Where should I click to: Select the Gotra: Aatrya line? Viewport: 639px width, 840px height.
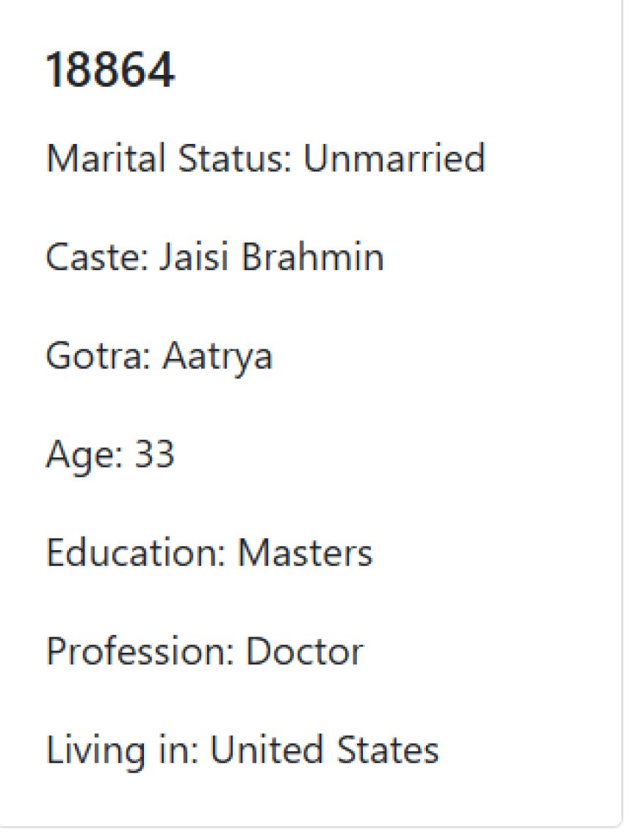point(159,357)
